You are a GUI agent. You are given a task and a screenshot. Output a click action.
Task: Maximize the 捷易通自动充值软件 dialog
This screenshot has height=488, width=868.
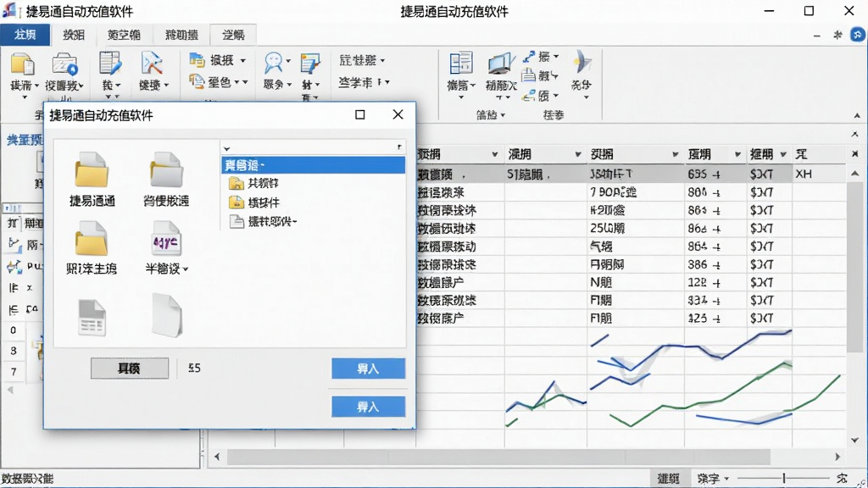(359, 114)
